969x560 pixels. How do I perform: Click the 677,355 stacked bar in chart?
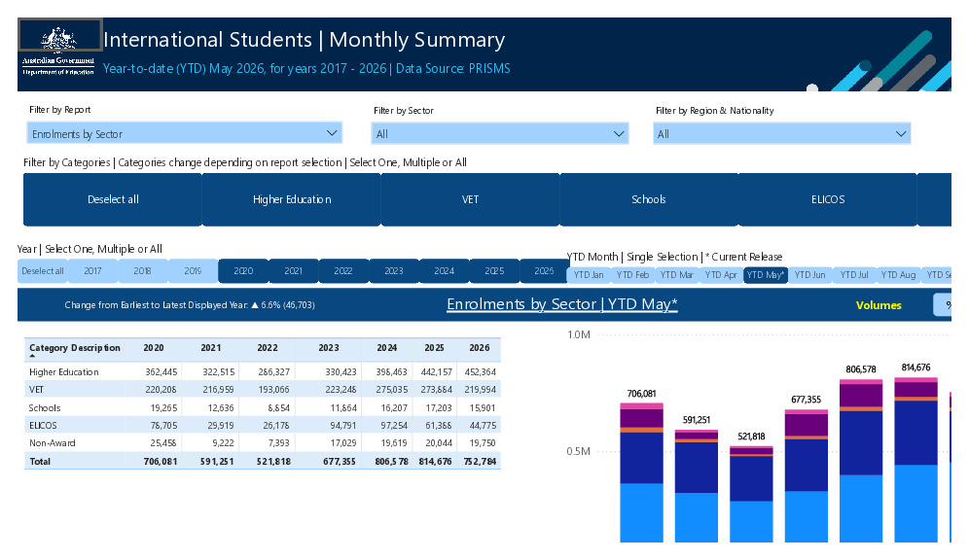[x=807, y=476]
